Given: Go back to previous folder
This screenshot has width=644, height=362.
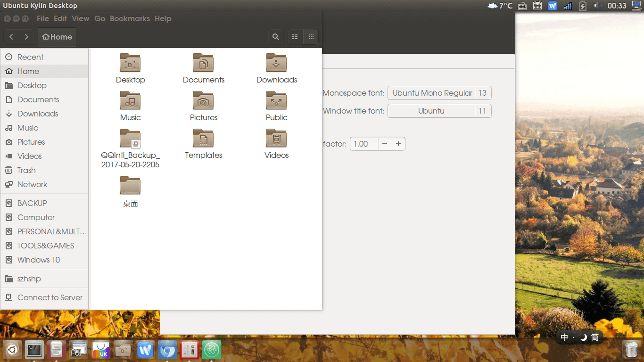Looking at the screenshot, I should [x=11, y=37].
